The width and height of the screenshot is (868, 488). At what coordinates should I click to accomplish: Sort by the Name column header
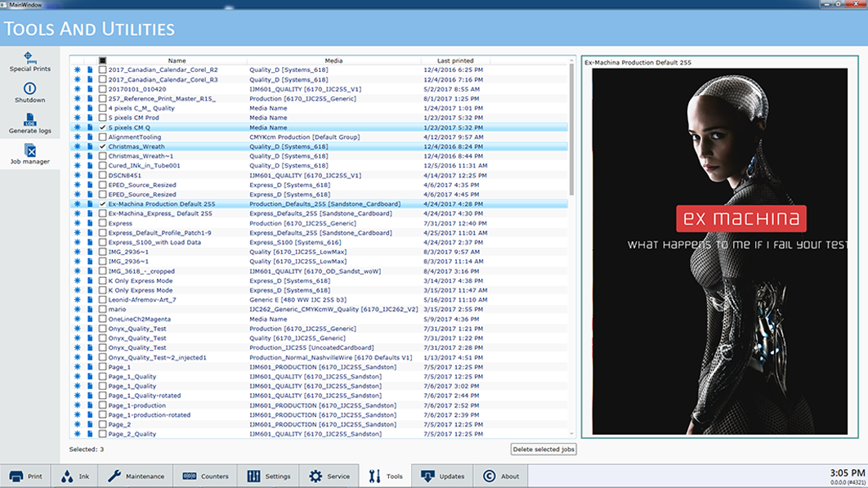tap(177, 60)
